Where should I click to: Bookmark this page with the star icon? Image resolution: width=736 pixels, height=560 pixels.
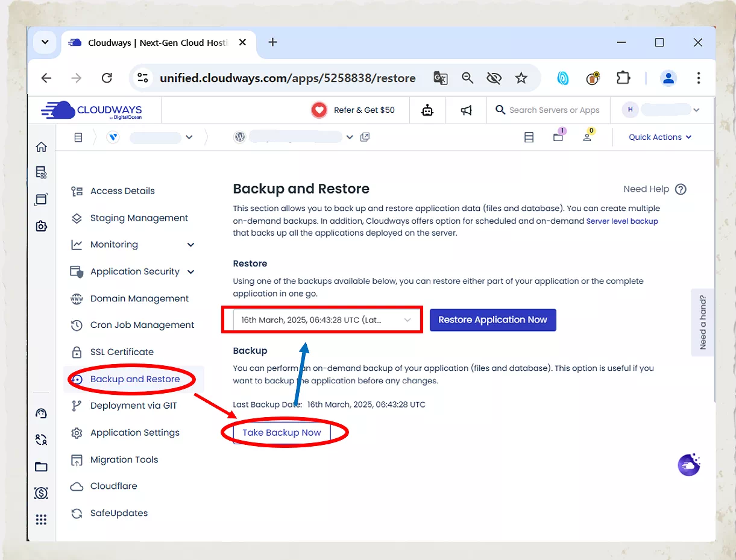(x=521, y=78)
